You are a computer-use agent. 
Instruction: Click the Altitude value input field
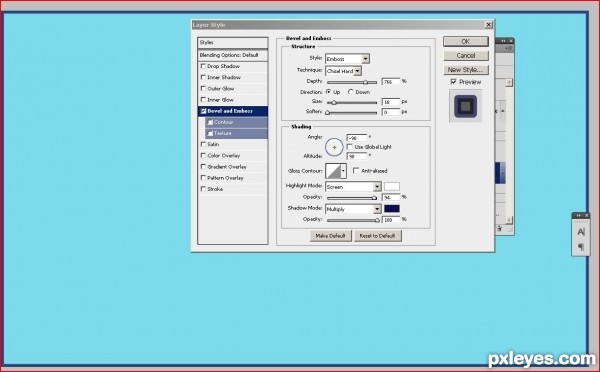click(357, 156)
